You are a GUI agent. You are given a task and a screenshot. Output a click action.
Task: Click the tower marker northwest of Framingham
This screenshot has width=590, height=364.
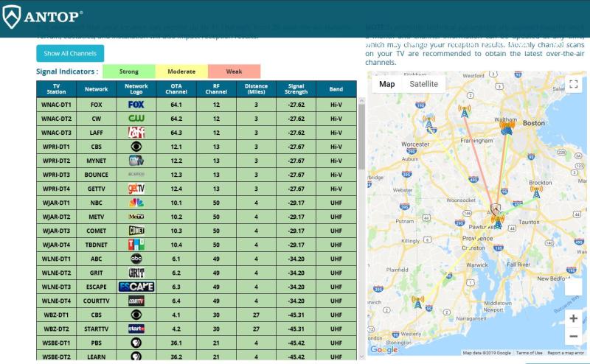(x=465, y=111)
